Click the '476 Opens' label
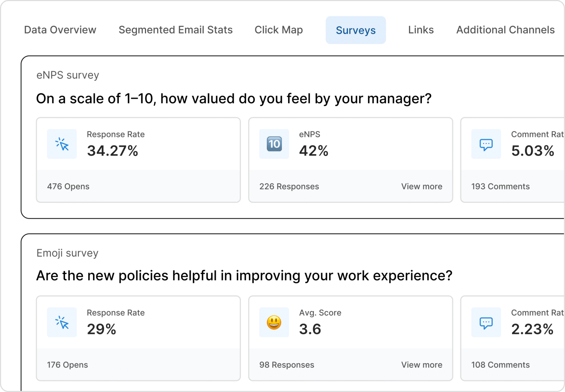Image resolution: width=565 pixels, height=392 pixels. coord(68,186)
